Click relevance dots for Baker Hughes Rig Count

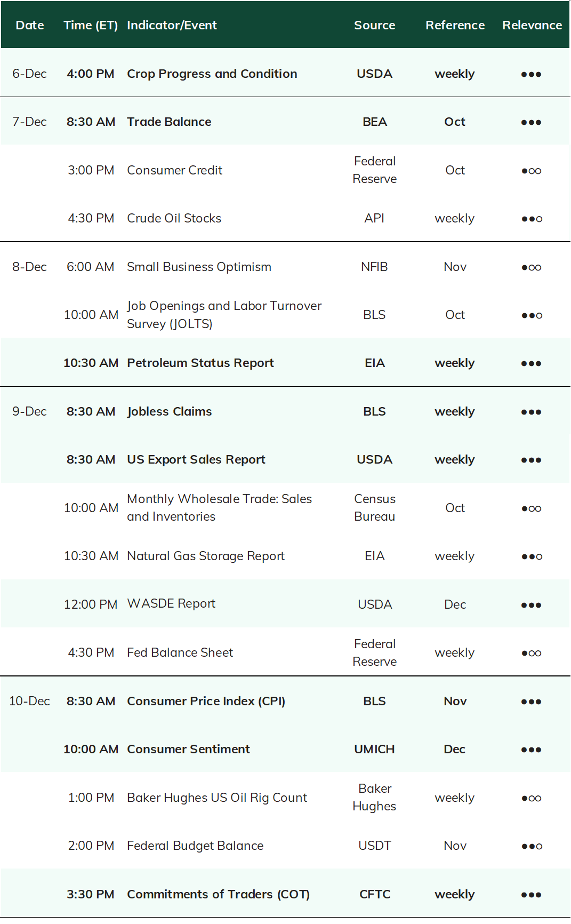point(531,798)
